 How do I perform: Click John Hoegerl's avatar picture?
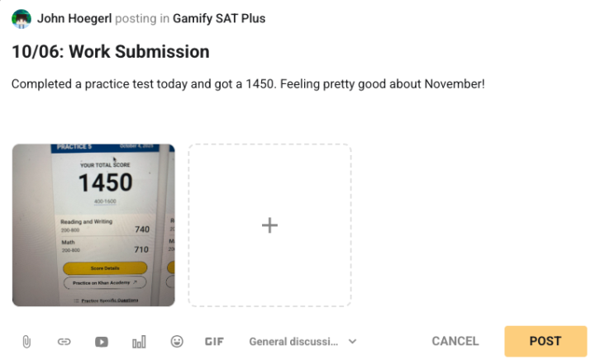tap(21, 18)
